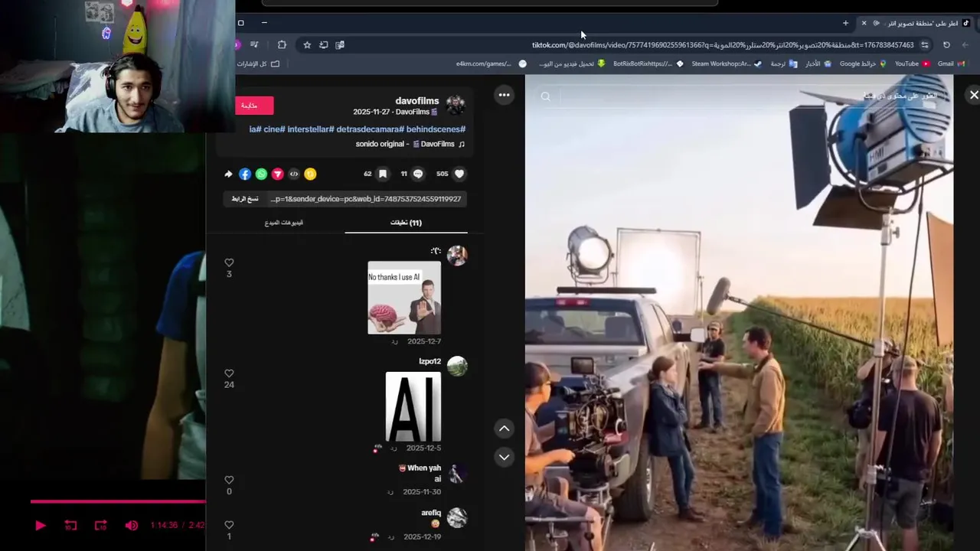The image size is (980, 551).
Task: Share the video via WhatsApp
Action: [261, 174]
